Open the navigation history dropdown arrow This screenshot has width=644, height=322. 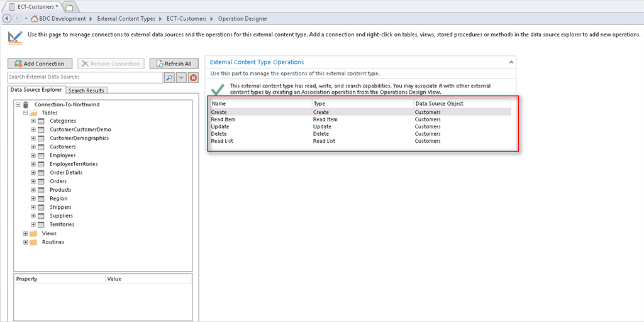[26, 18]
